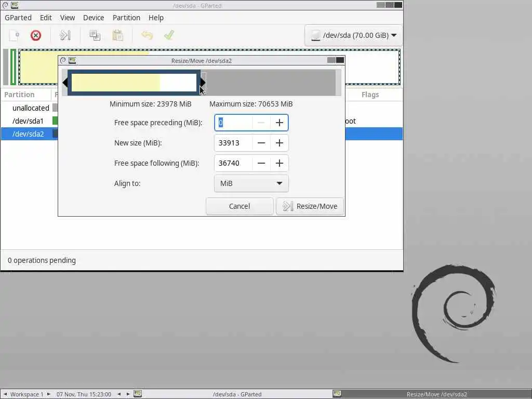Click the 0 operations pending status text
532x399 pixels.
pyautogui.click(x=42, y=260)
